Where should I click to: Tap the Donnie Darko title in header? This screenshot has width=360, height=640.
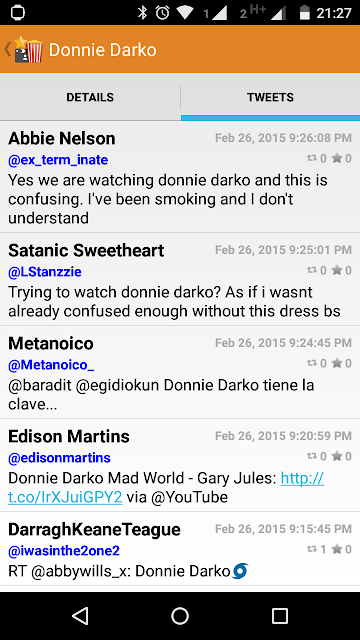(x=102, y=50)
